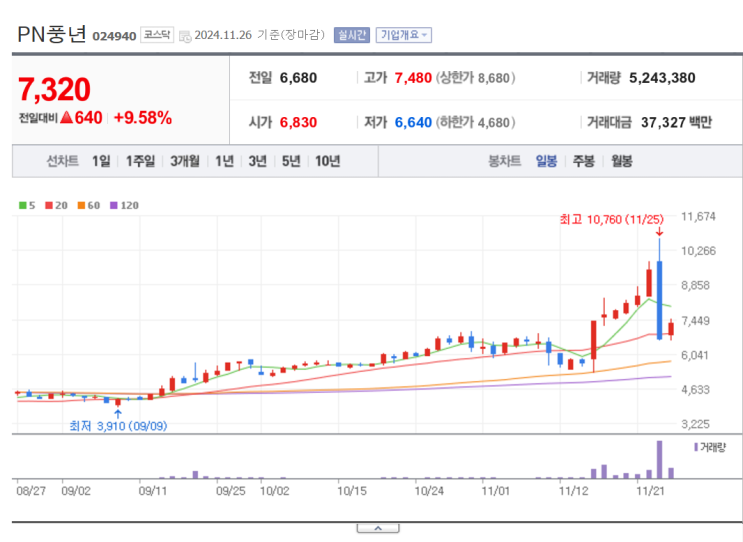Click the 저가 value 6,640
This screenshot has width=743, height=542.
pyautogui.click(x=413, y=122)
